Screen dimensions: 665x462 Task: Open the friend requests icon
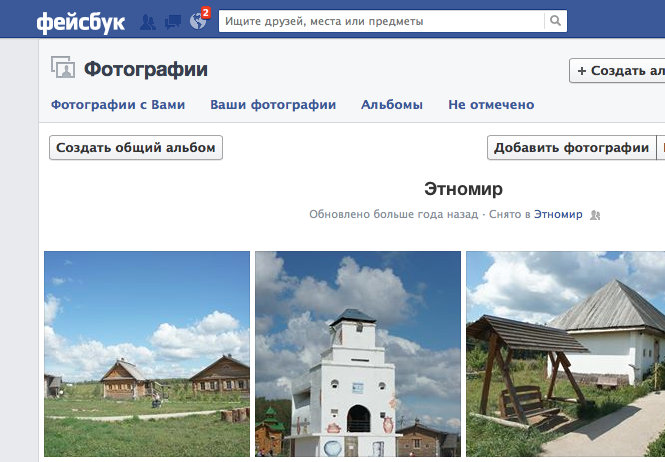coord(148,22)
